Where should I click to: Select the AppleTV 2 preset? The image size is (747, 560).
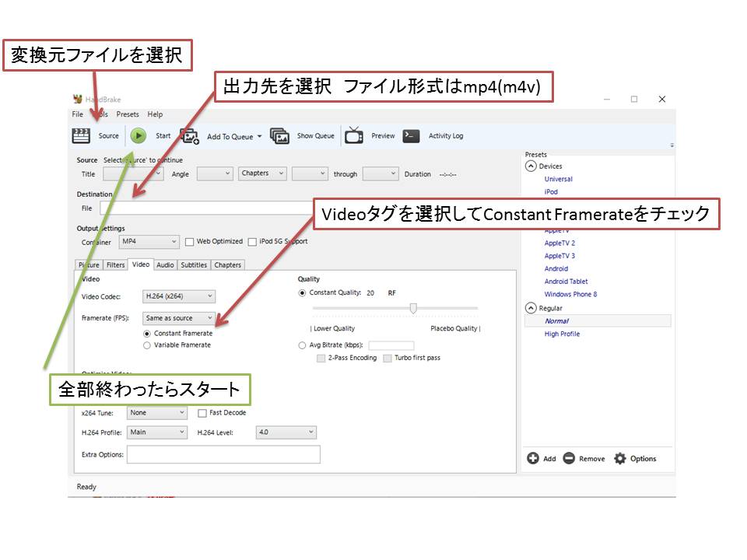coord(559,243)
